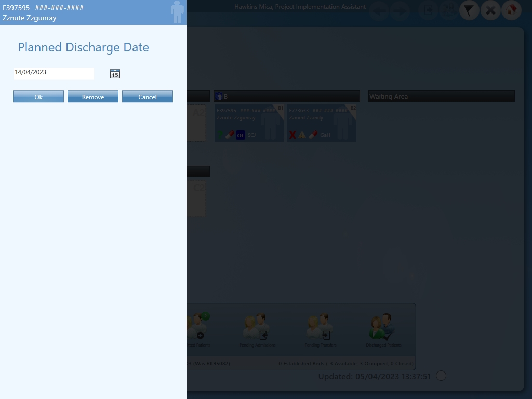The image size is (532, 399).
Task: Click patient ID F397595 in panel header
Action: coord(16,7)
